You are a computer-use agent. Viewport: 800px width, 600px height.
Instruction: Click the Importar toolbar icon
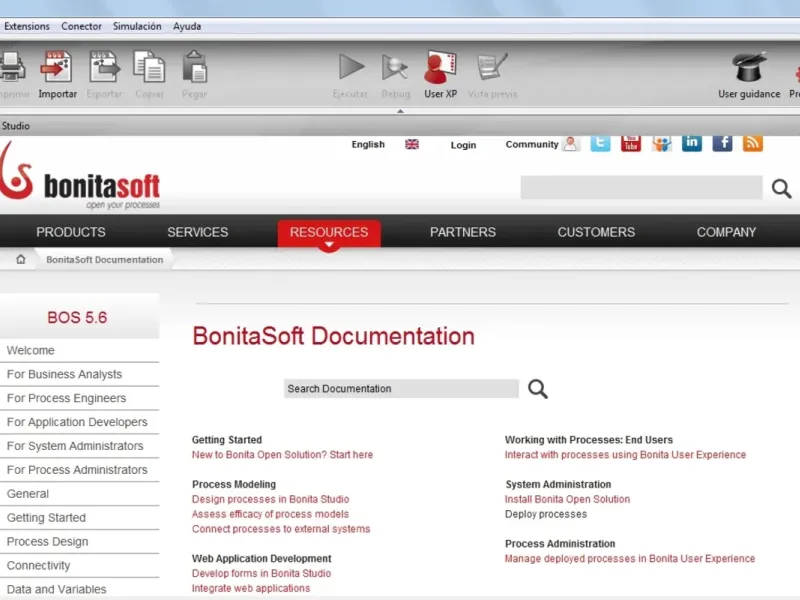57,67
